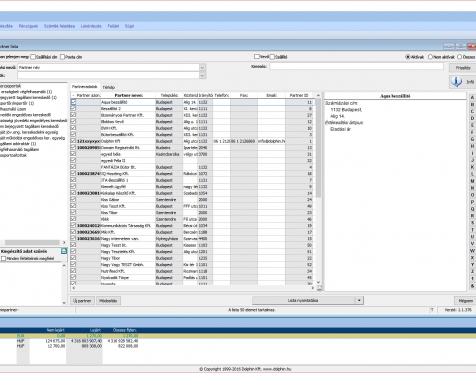The image size is (476, 373).
Task: Select the info@dolphin.hu email cell
Action: pyautogui.click(x=271, y=141)
